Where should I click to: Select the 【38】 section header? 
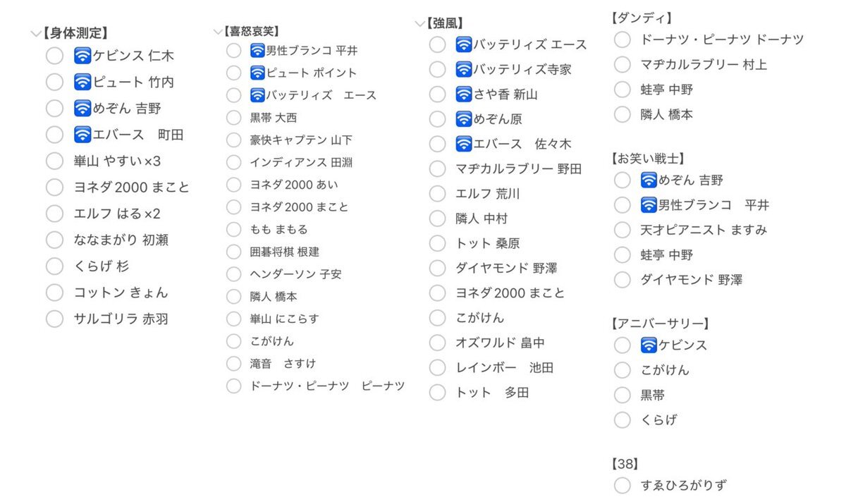point(625,464)
